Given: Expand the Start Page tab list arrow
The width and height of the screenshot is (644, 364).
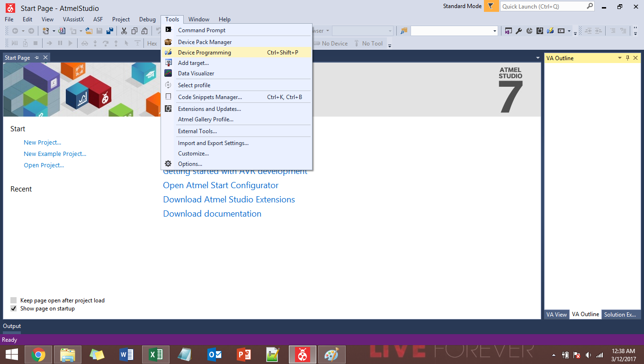Looking at the screenshot, I should click(537, 58).
